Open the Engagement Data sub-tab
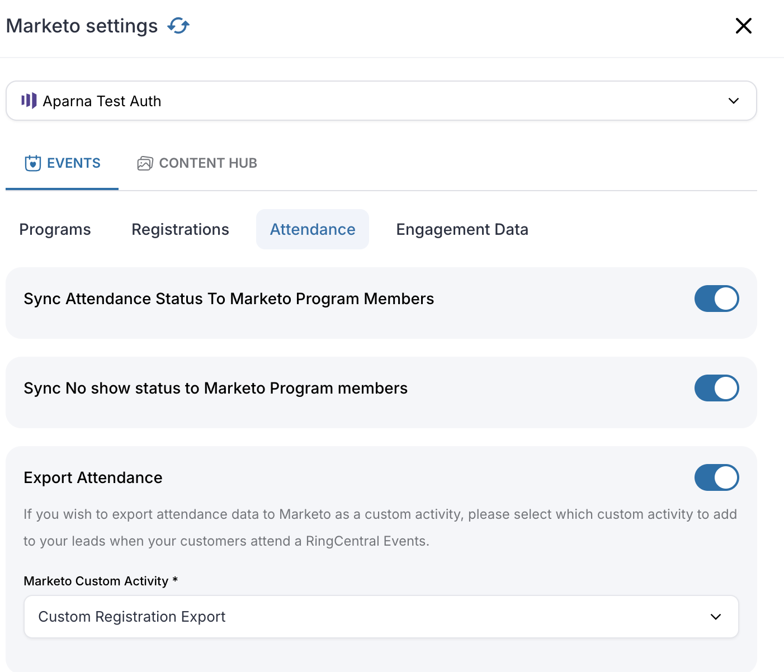The width and height of the screenshot is (784, 672). pyautogui.click(x=462, y=229)
